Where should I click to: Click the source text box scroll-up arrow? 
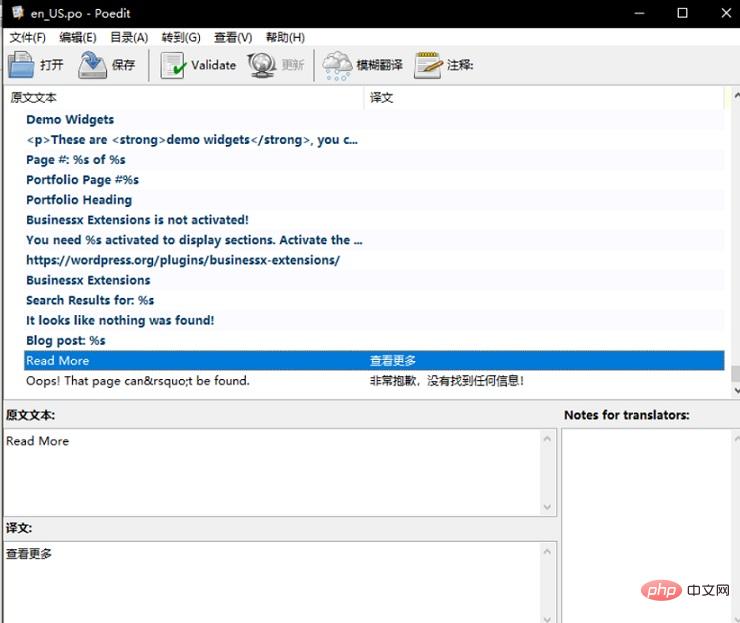[x=547, y=439]
